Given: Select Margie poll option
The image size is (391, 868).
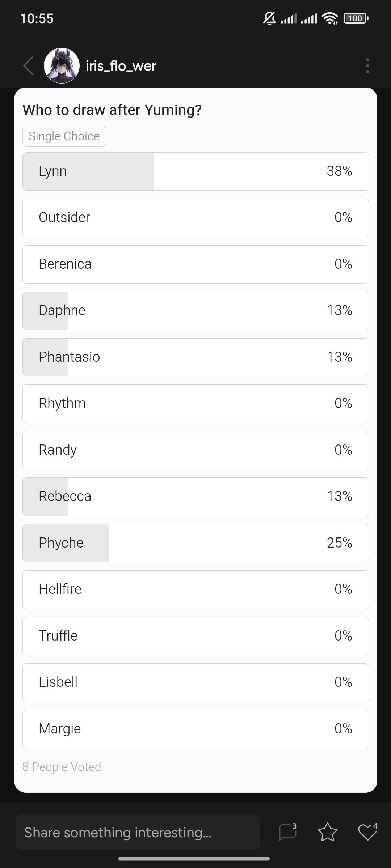Looking at the screenshot, I should pyautogui.click(x=195, y=729).
